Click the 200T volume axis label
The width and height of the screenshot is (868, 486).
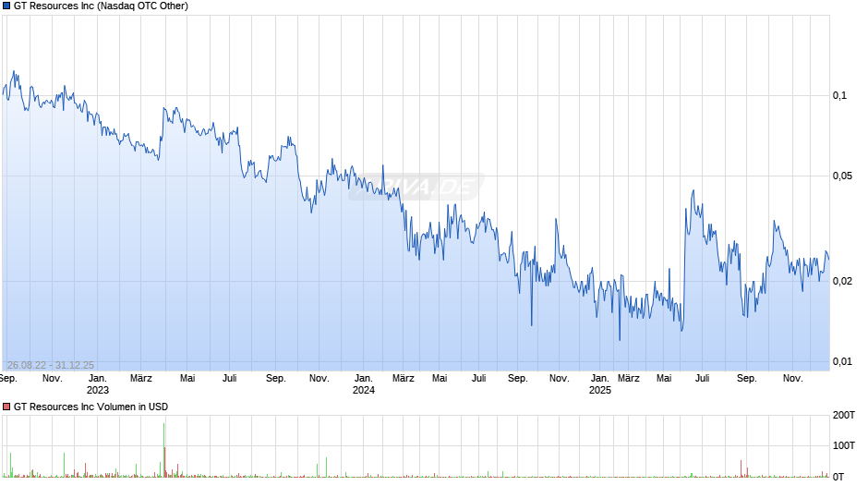click(x=844, y=415)
